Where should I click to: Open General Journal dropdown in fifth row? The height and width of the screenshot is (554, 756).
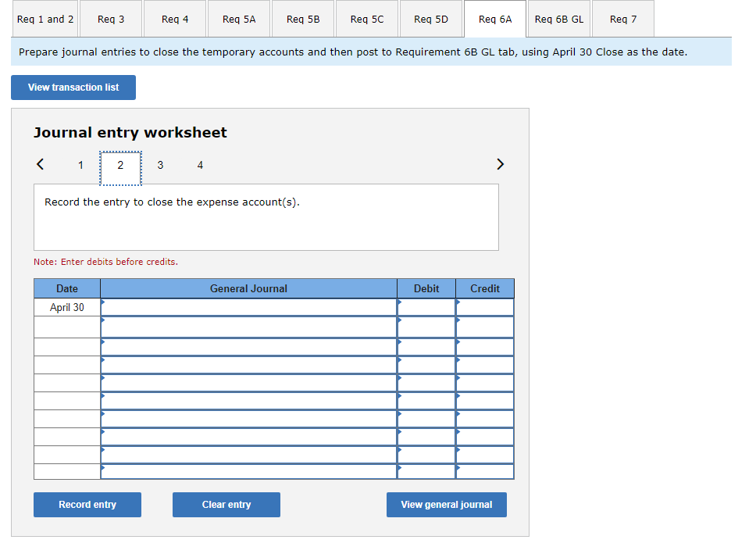(x=249, y=383)
